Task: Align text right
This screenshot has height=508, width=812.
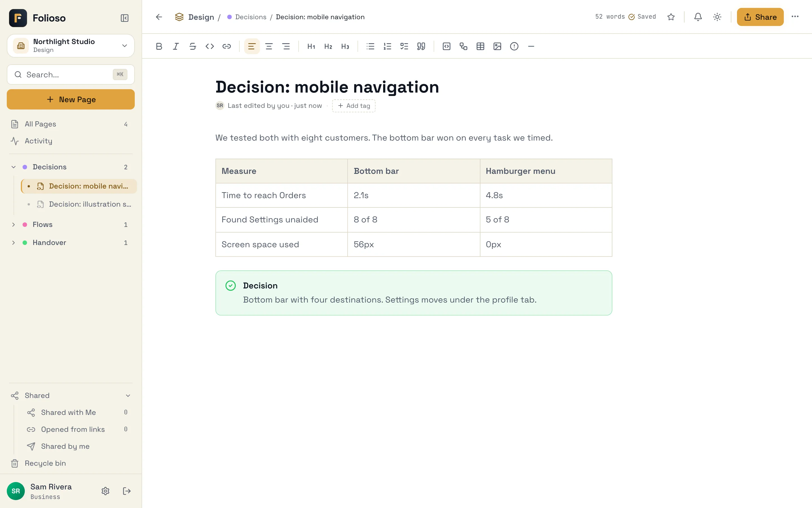Action: point(286,46)
